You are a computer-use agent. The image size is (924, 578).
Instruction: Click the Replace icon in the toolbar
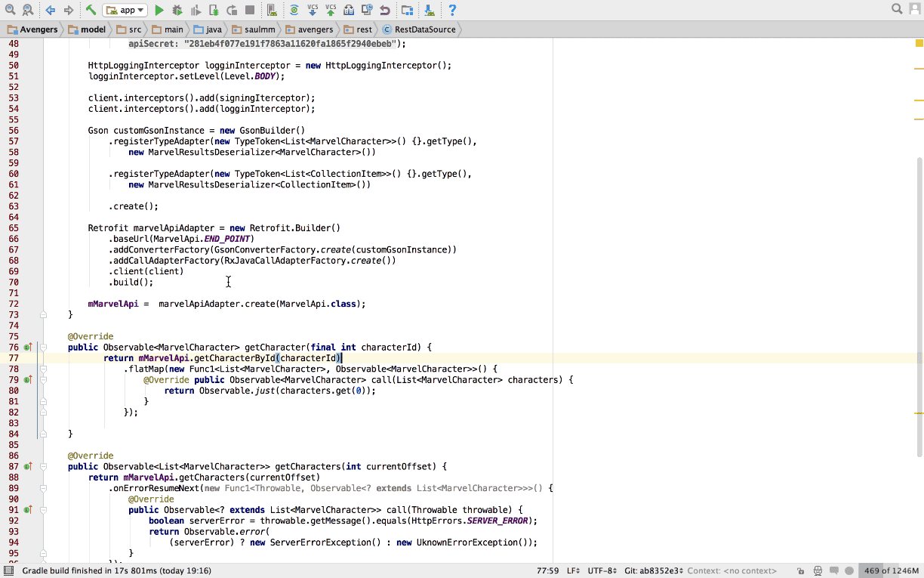pyautogui.click(x=27, y=10)
